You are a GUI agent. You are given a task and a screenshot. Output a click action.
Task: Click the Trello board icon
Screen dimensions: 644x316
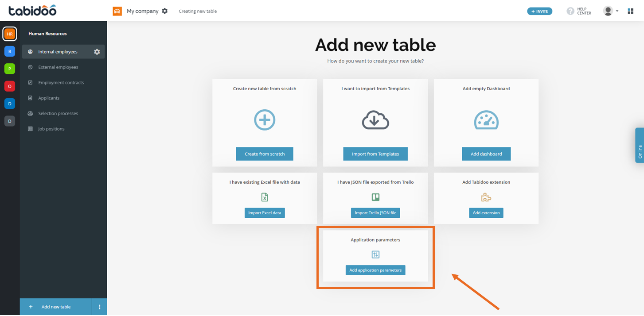pyautogui.click(x=375, y=197)
